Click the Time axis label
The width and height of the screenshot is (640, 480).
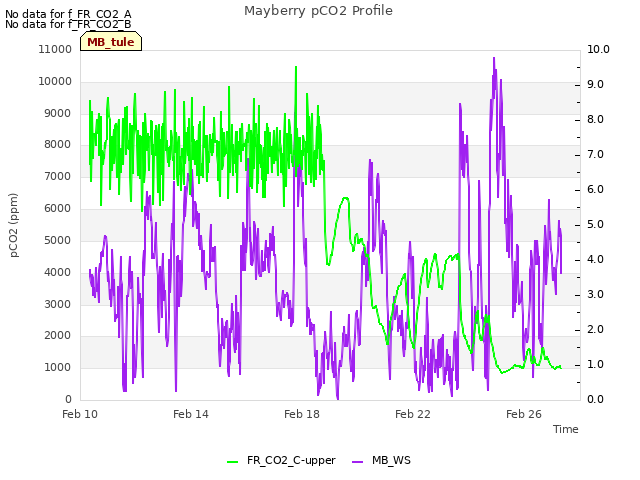[x=566, y=429]
